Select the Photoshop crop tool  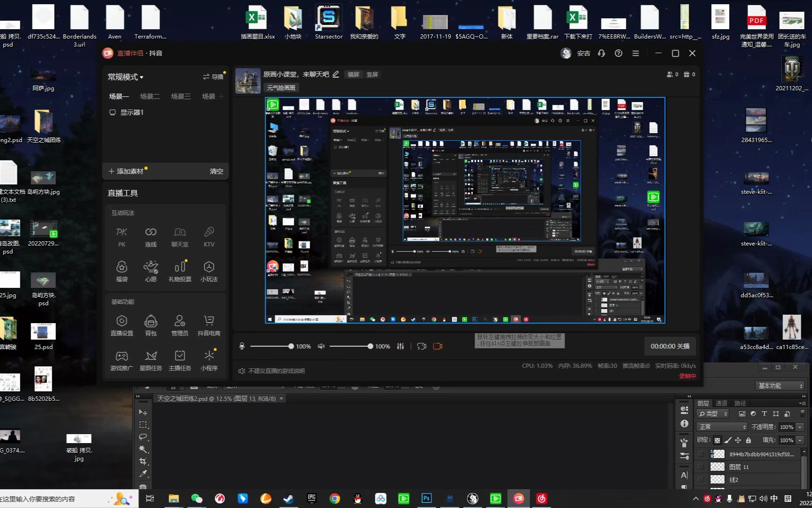point(143,461)
